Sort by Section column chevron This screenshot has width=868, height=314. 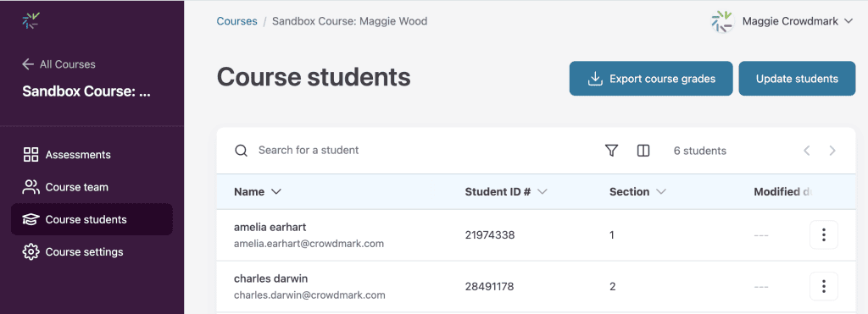(x=660, y=192)
